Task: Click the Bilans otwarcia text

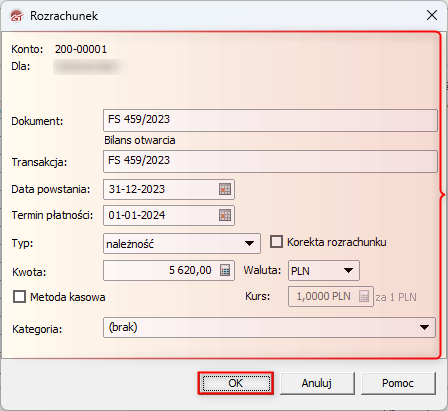Action: point(140,140)
